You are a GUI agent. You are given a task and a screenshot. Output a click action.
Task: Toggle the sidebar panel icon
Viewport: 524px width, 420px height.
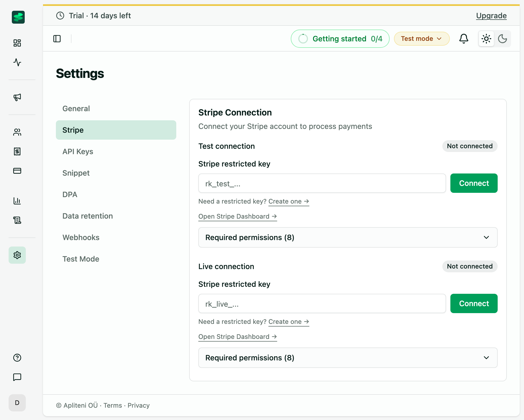pyautogui.click(x=57, y=39)
